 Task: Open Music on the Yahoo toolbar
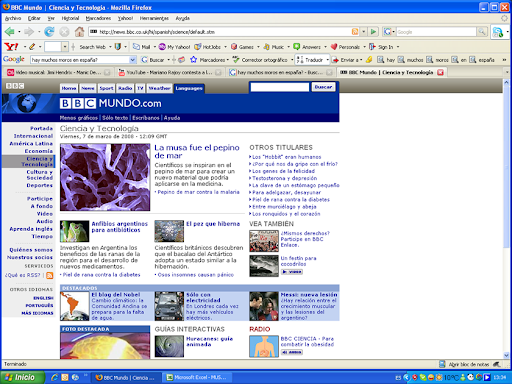[x=274, y=47]
